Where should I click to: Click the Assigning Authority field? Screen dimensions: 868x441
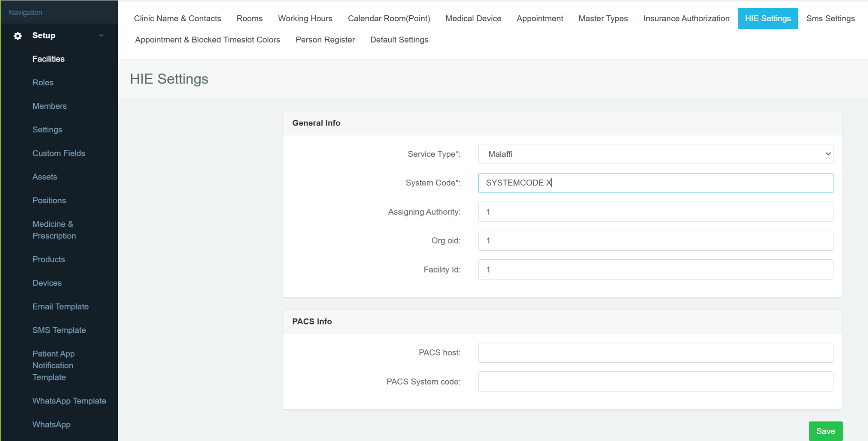pyautogui.click(x=656, y=212)
